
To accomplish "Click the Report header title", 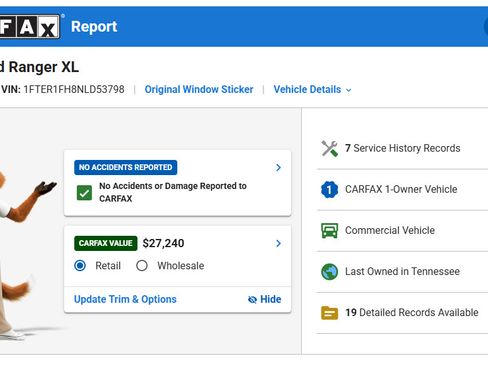I will (94, 27).
